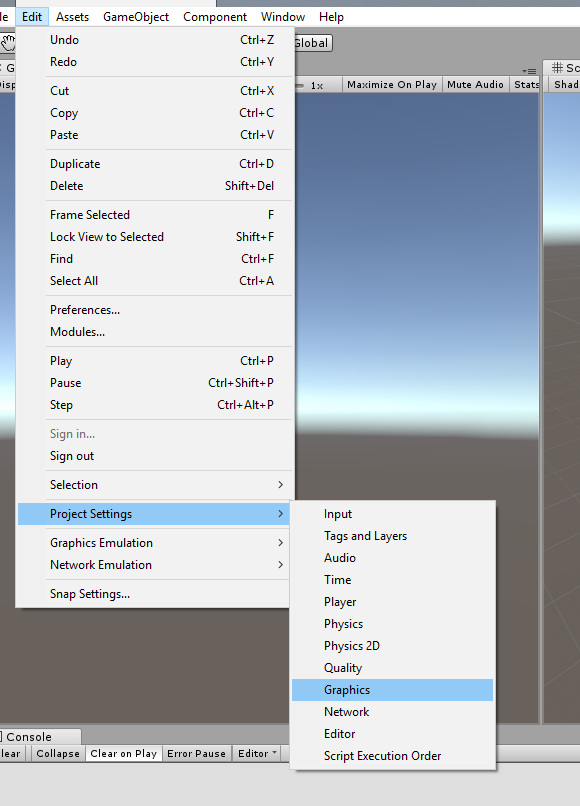The height and width of the screenshot is (806, 580).
Task: Open Input project settings
Action: [392, 514]
